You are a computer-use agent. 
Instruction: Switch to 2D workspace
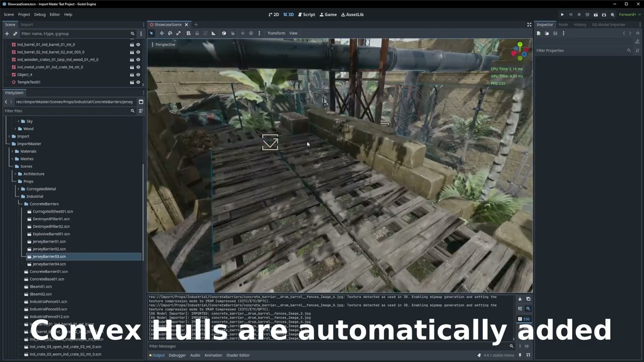pyautogui.click(x=274, y=15)
